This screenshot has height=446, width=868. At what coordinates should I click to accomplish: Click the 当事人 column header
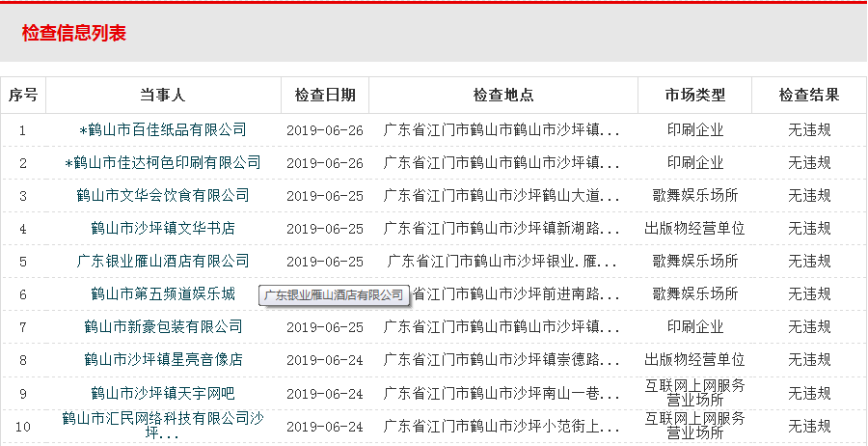coord(163,95)
